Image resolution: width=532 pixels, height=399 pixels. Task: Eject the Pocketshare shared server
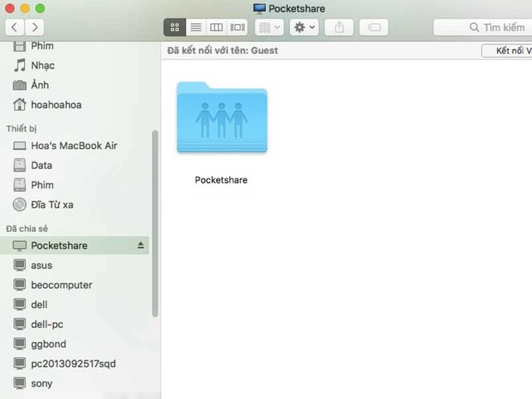click(140, 245)
